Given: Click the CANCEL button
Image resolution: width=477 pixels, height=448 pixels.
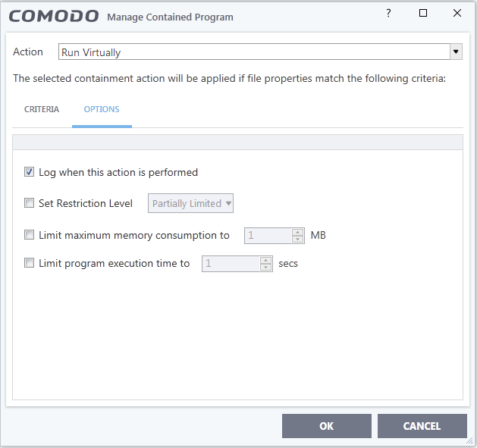Looking at the screenshot, I should pyautogui.click(x=422, y=426).
